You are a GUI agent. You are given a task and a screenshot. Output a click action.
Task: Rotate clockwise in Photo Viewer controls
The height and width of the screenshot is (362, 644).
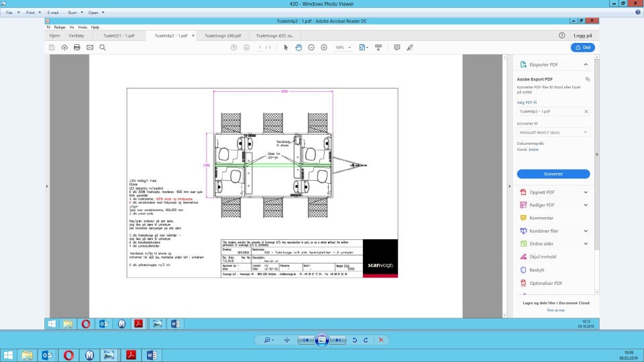(x=366, y=340)
